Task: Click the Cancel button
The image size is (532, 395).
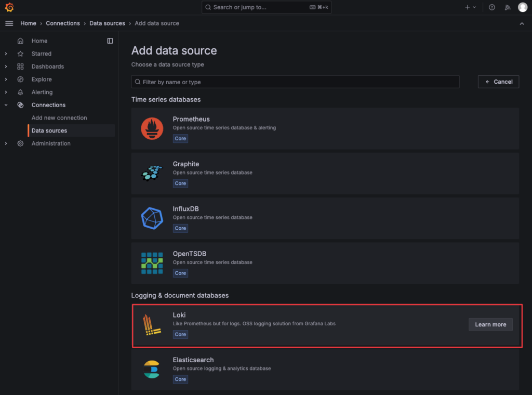Action: [x=498, y=82]
